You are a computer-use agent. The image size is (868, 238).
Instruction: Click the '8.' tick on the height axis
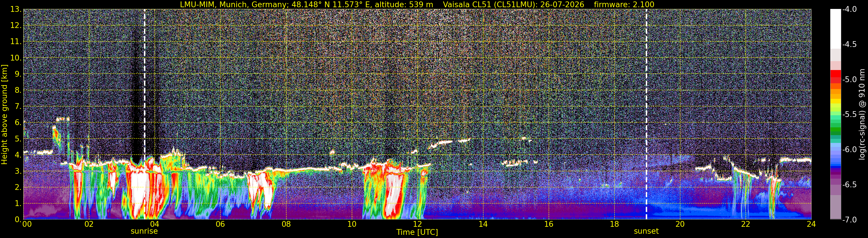click(18, 90)
